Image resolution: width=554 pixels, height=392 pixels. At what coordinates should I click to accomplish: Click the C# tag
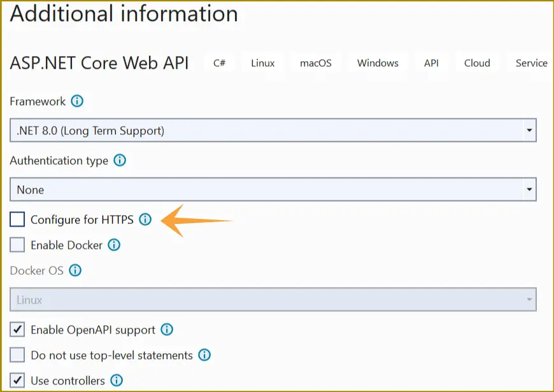click(220, 63)
